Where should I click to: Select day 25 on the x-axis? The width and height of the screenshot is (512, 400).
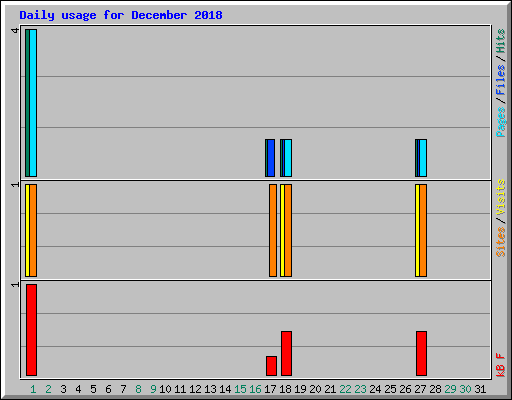[390, 389]
